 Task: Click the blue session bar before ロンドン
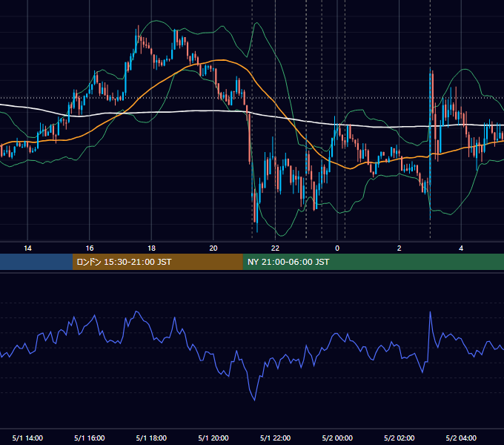[x=36, y=262]
